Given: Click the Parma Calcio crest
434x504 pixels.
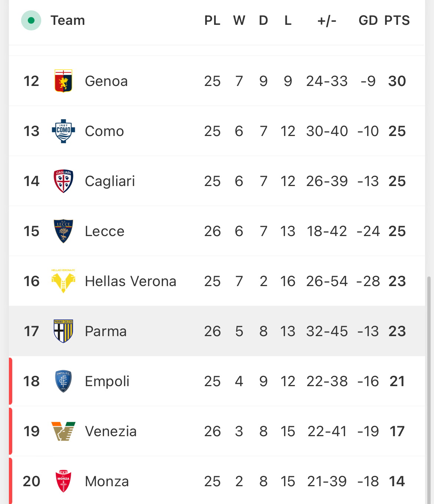Looking at the screenshot, I should click(x=63, y=331).
